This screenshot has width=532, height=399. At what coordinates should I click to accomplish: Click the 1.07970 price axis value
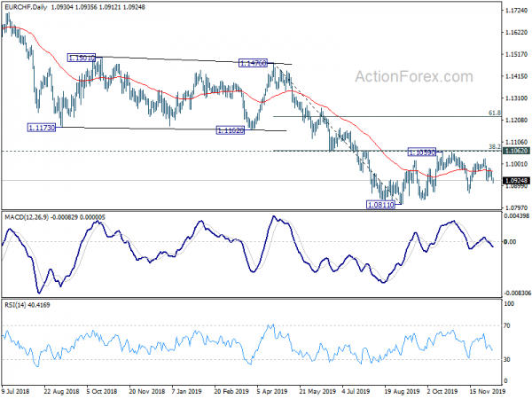click(516, 207)
